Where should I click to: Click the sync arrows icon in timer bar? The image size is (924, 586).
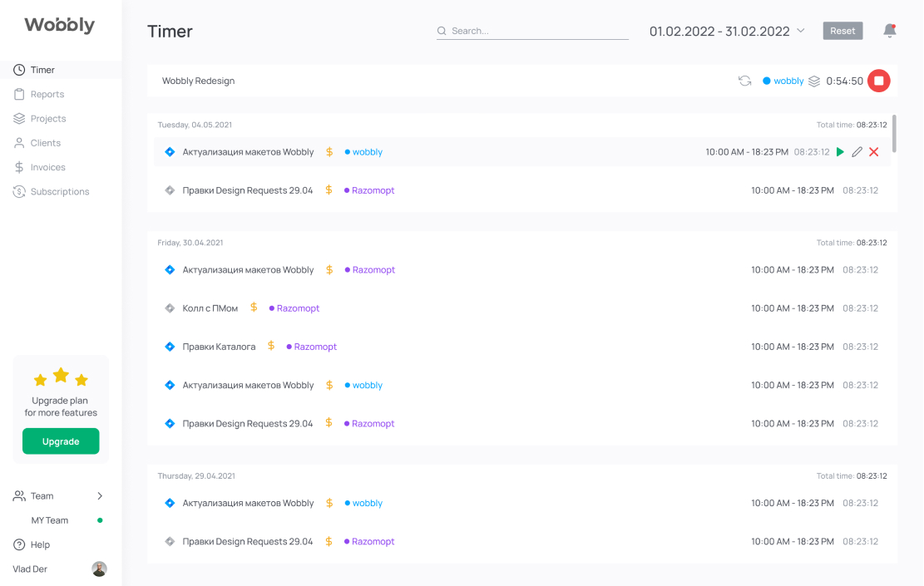745,81
